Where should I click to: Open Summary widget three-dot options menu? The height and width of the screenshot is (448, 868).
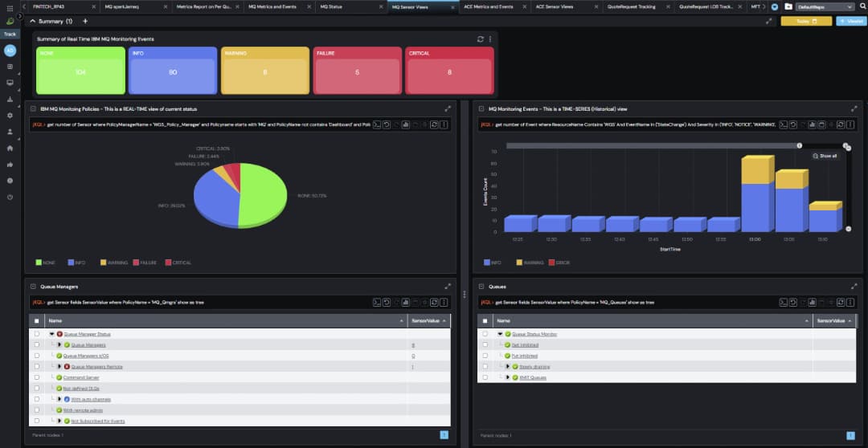click(490, 39)
